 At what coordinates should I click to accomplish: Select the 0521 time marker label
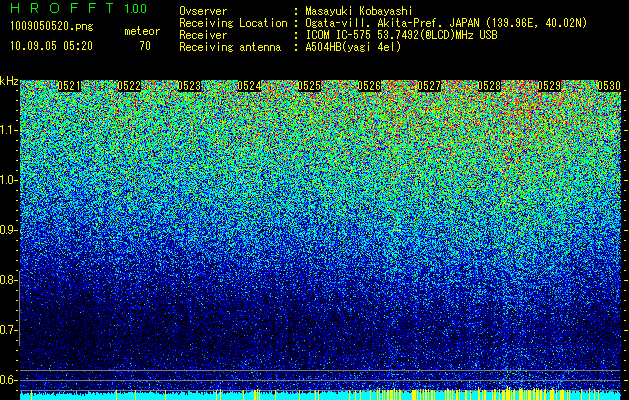click(x=69, y=86)
